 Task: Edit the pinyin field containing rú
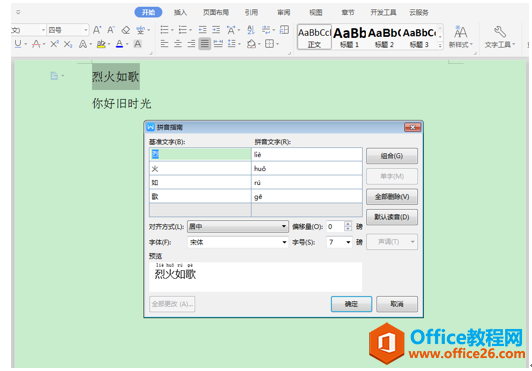[x=307, y=183]
